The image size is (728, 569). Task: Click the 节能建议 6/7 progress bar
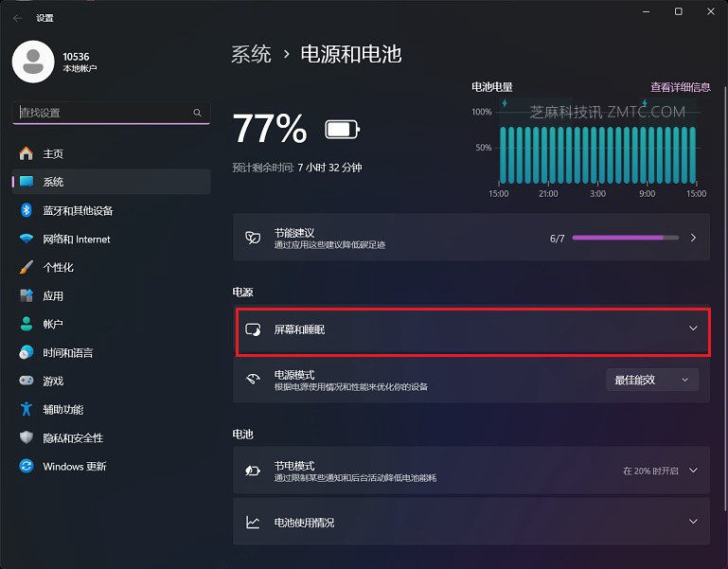[x=626, y=238]
